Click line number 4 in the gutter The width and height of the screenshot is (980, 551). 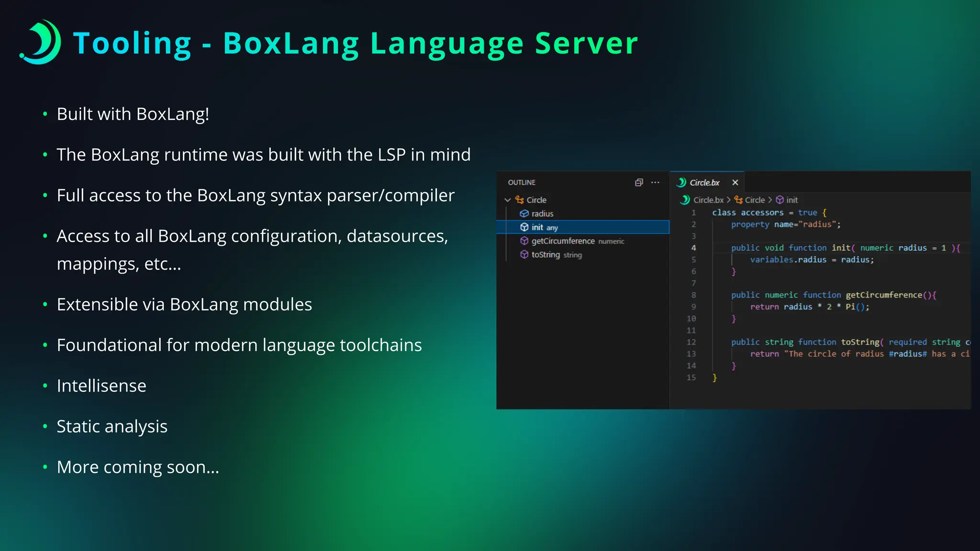coord(693,248)
